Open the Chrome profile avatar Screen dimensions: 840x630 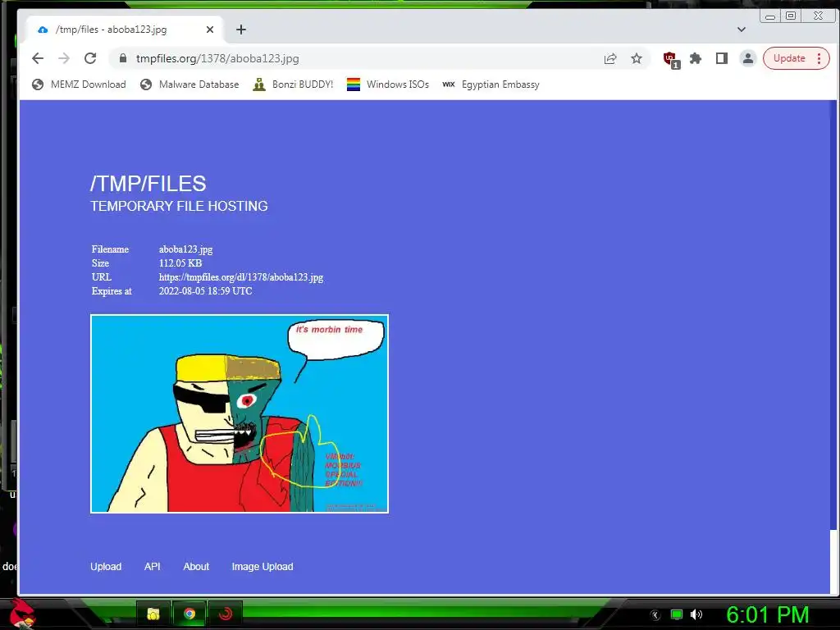coord(748,58)
